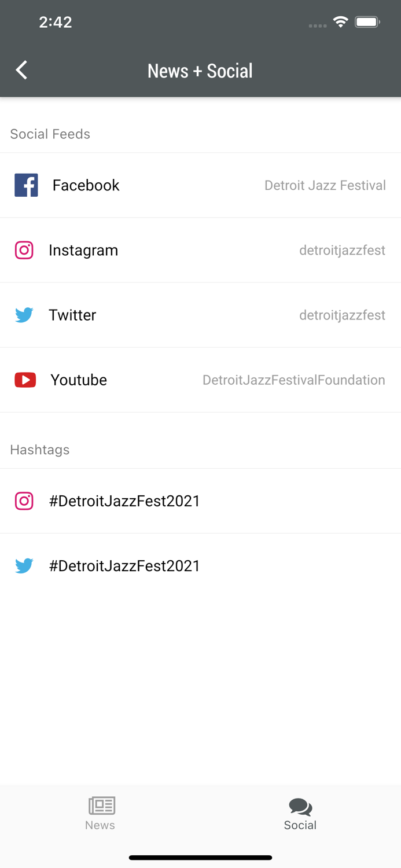Viewport: 401px width, 868px height.
Task: Open the Twitter feed detroitjazzfest
Action: point(200,315)
